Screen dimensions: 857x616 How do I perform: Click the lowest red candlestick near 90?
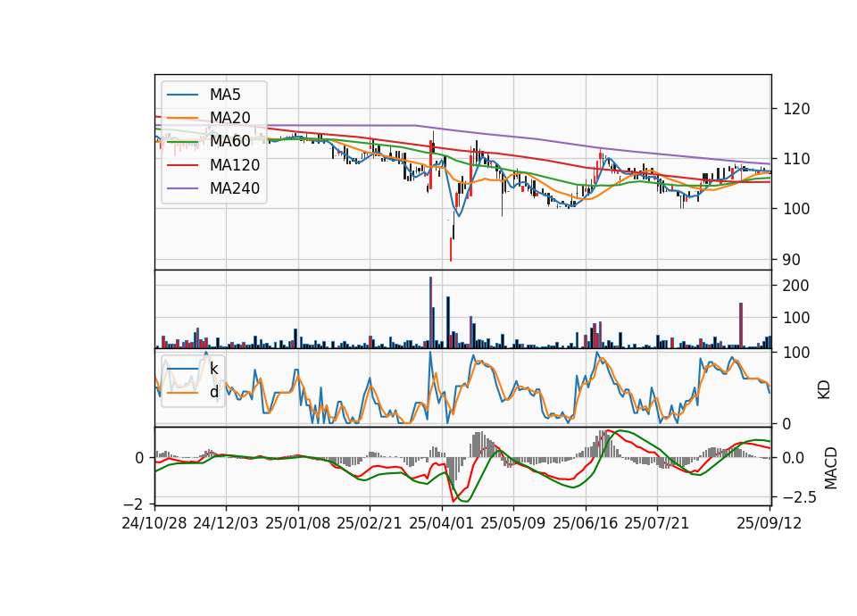pyautogui.click(x=451, y=249)
